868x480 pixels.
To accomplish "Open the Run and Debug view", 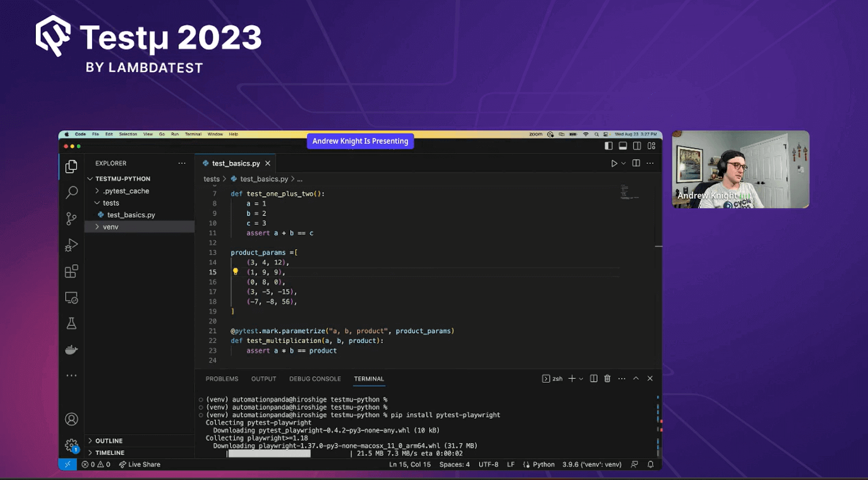I will tap(71, 245).
